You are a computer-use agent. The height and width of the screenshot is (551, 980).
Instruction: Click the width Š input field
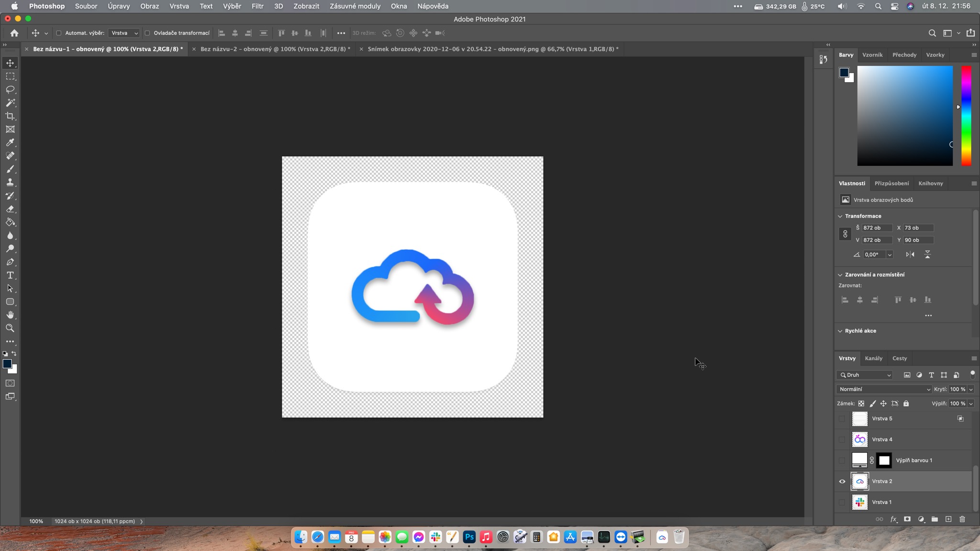click(x=877, y=228)
